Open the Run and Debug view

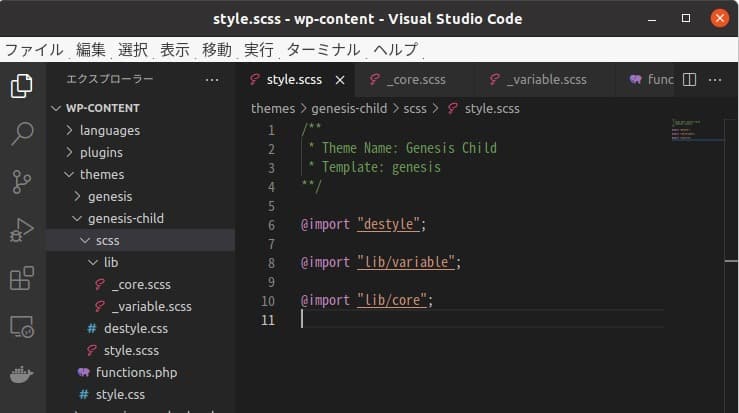[x=22, y=230]
